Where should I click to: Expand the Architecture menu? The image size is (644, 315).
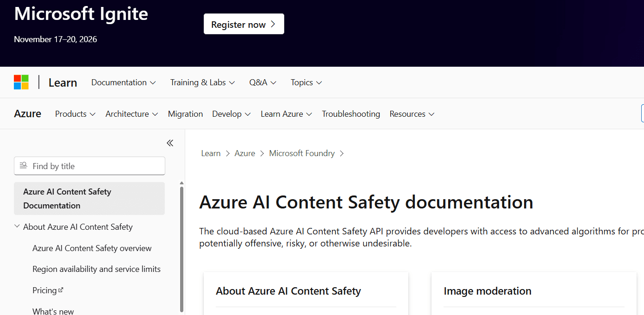point(132,114)
